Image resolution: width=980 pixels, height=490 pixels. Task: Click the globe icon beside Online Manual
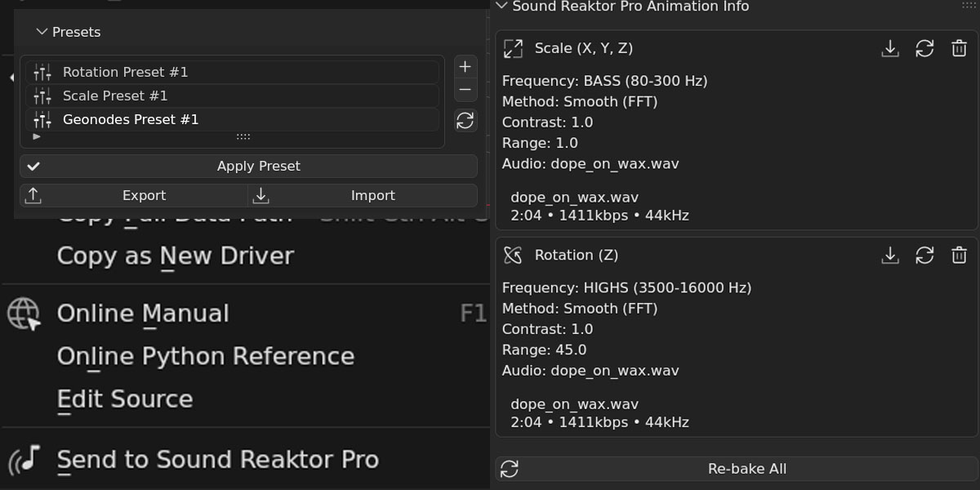point(24,314)
